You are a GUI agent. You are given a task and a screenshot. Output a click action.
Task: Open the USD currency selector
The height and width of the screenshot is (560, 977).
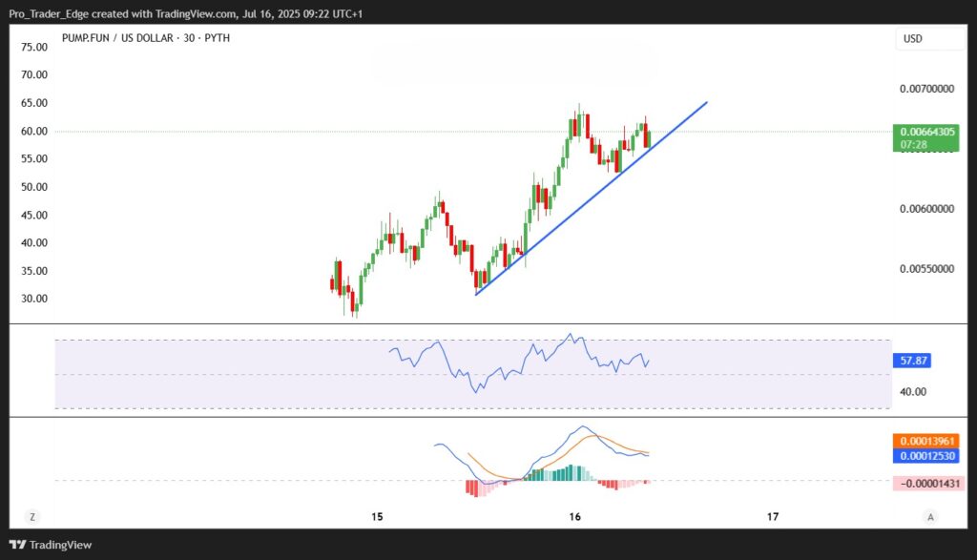click(929, 38)
